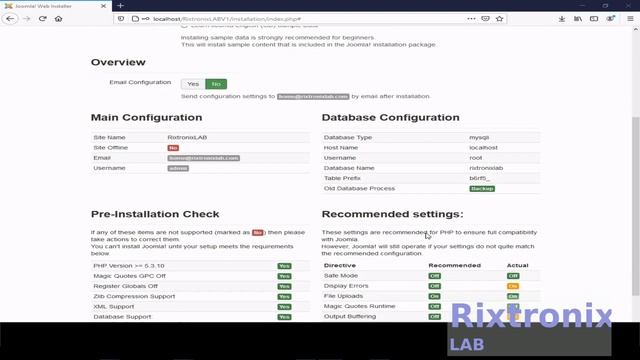Click the red No badge for Site Offline
This screenshot has height=360, width=640.
[x=173, y=148]
